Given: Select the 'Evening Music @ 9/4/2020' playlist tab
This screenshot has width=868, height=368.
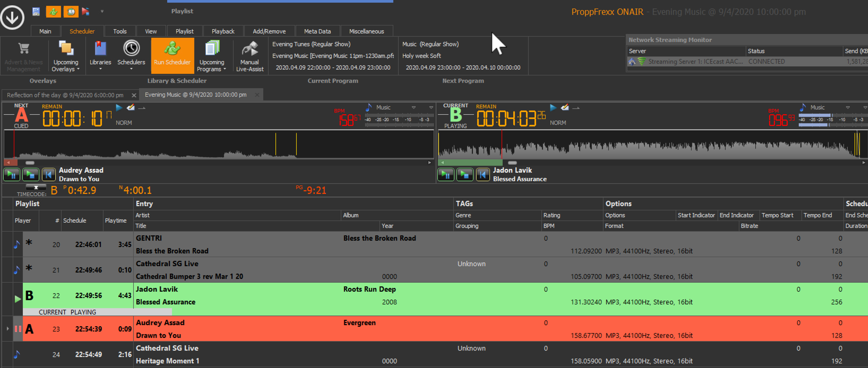Looking at the screenshot, I should coord(196,95).
